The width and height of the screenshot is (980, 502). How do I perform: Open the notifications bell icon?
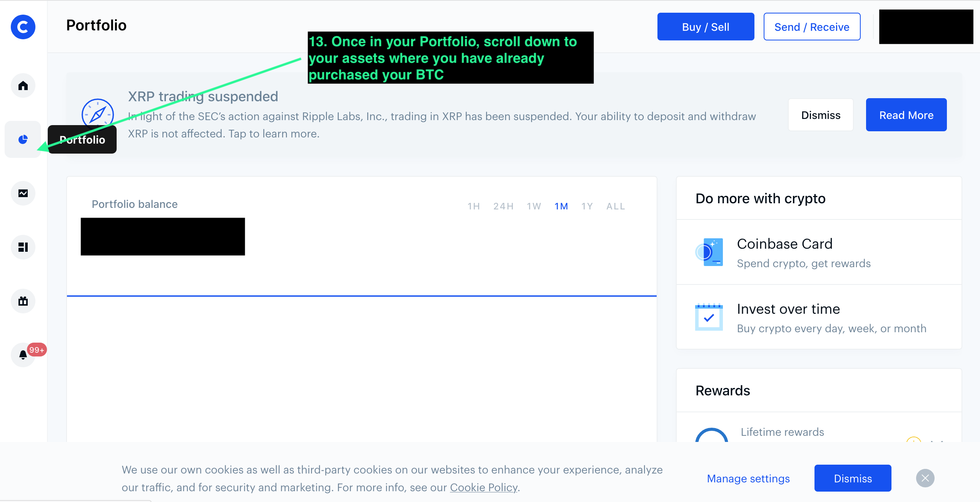coord(23,355)
